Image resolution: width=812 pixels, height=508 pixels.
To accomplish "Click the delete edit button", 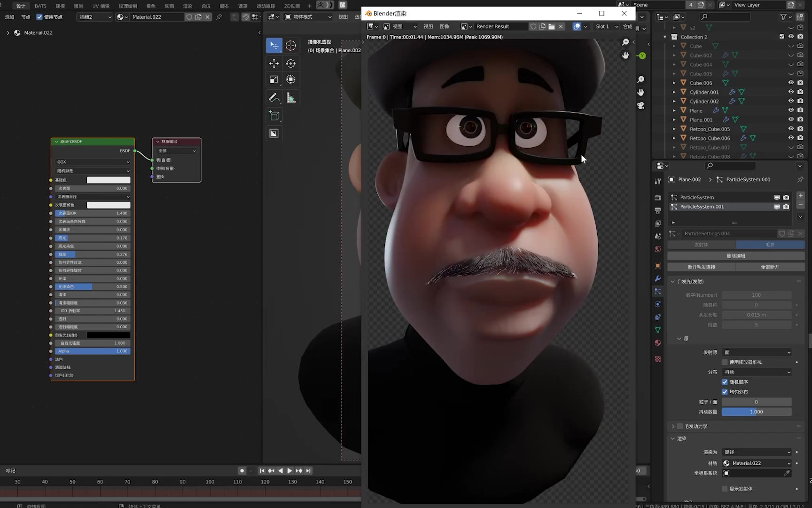I will click(736, 256).
